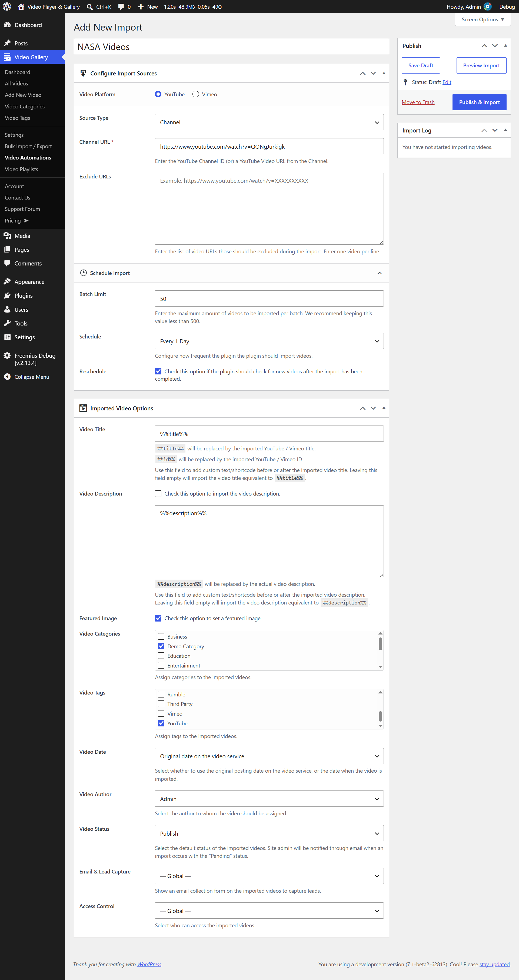This screenshot has height=980, width=519.
Task: Open the Email & Lead Capture dropdown
Action: pyautogui.click(x=270, y=876)
